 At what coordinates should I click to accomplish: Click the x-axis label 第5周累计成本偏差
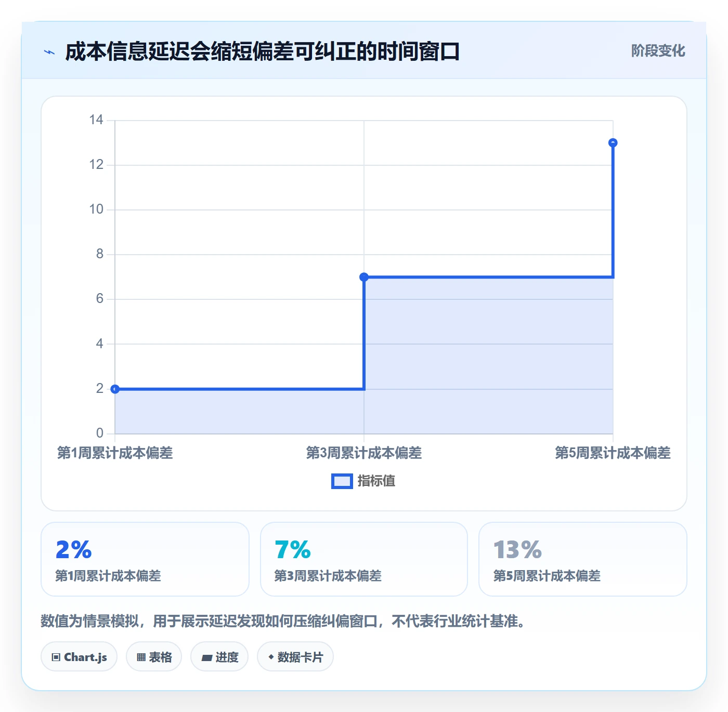pos(613,453)
